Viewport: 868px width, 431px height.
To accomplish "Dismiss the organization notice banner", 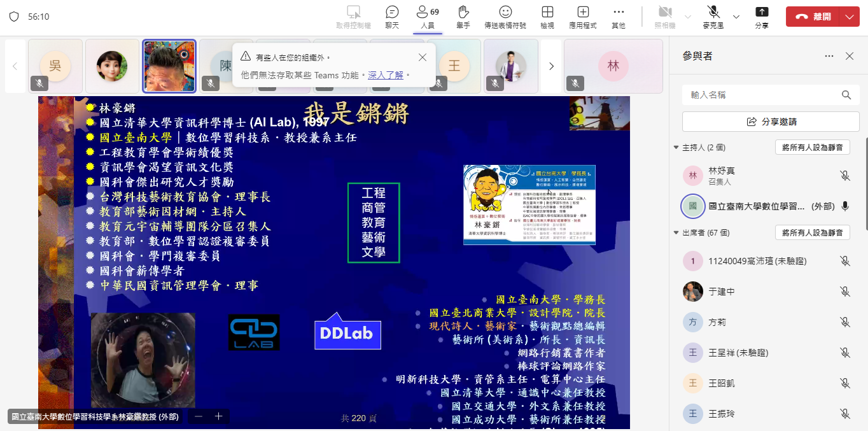I will pyautogui.click(x=423, y=57).
